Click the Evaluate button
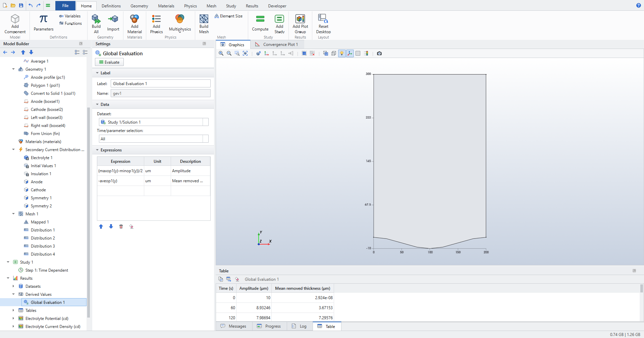The height and width of the screenshot is (338, 644). (109, 62)
